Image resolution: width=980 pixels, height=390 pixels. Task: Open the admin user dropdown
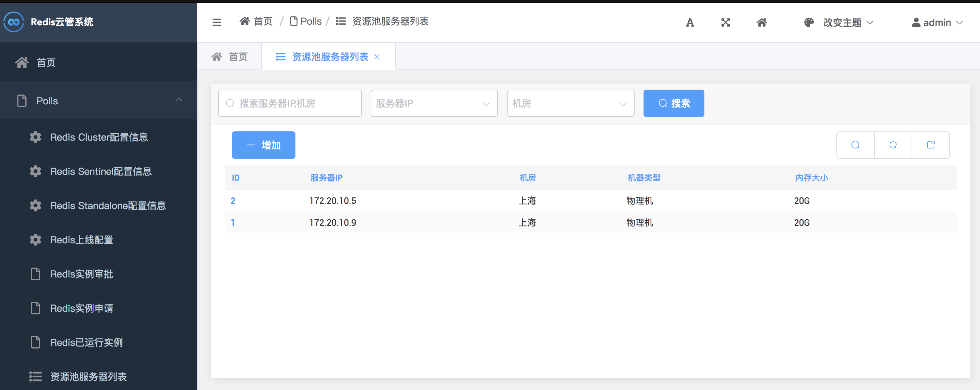[937, 23]
